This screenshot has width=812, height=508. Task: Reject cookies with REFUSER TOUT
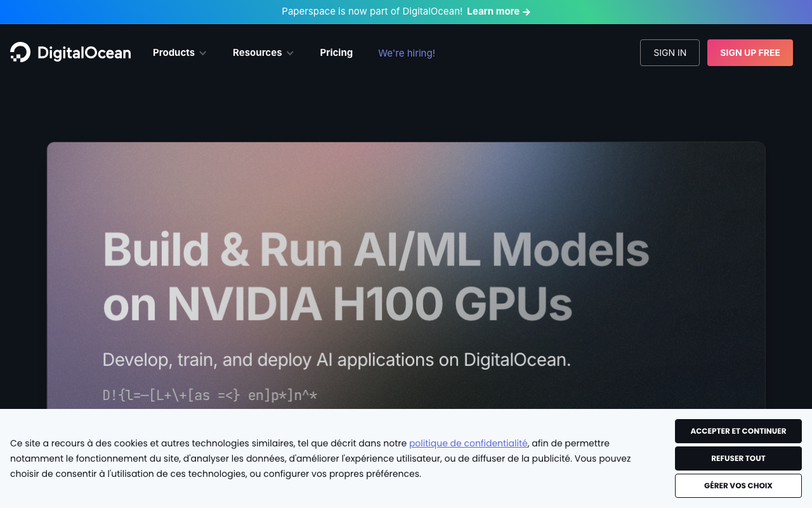pyautogui.click(x=738, y=458)
